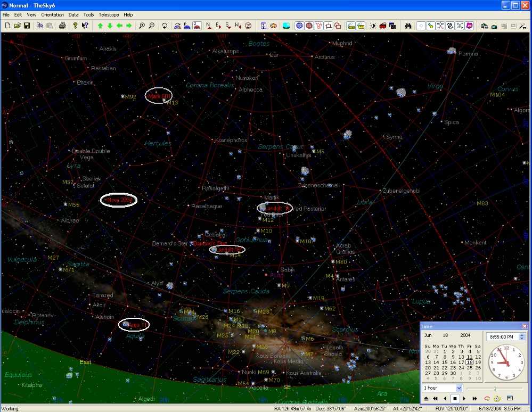Click the 8:55:00 PM time field

tap(502, 336)
